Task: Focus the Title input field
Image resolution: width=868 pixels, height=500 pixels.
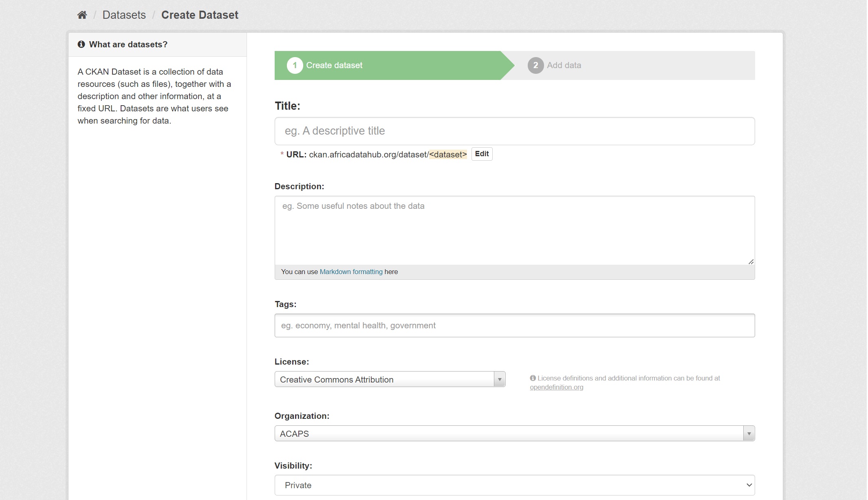Action: pyautogui.click(x=514, y=131)
